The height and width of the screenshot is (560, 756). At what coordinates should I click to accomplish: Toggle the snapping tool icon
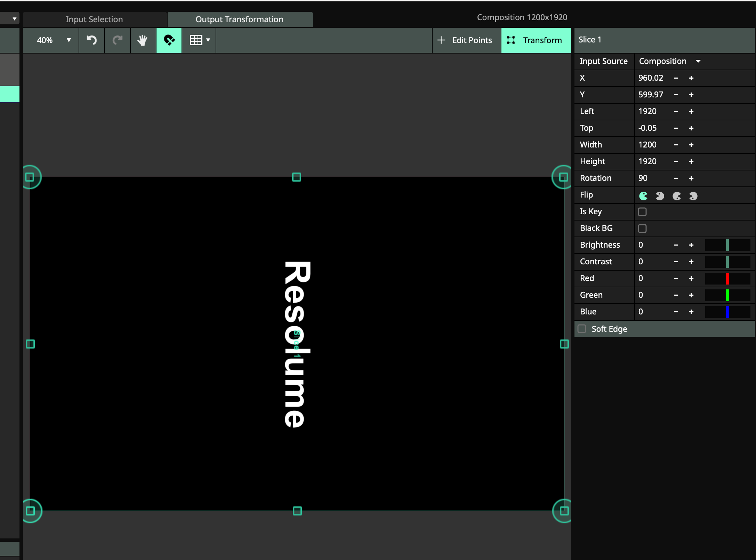[x=169, y=40]
